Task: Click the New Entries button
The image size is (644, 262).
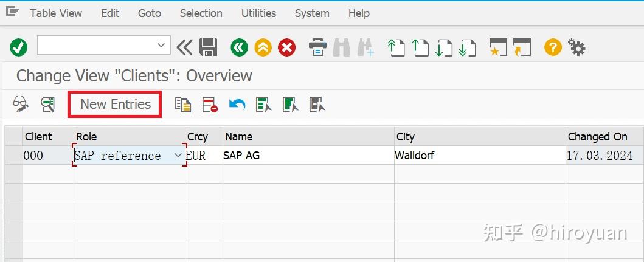Action: [114, 105]
